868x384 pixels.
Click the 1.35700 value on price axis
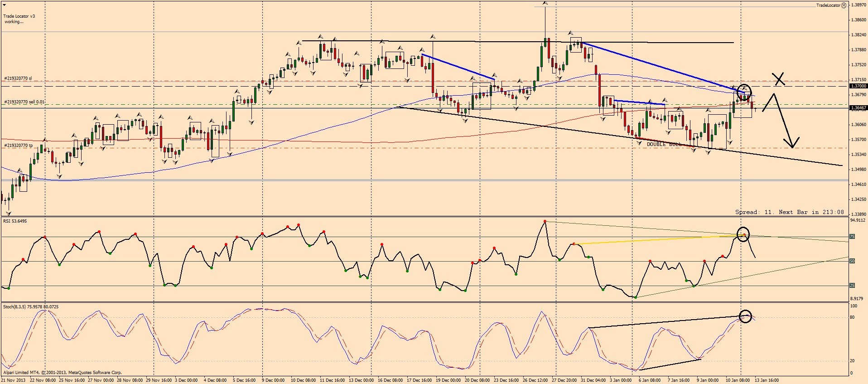tap(859, 140)
